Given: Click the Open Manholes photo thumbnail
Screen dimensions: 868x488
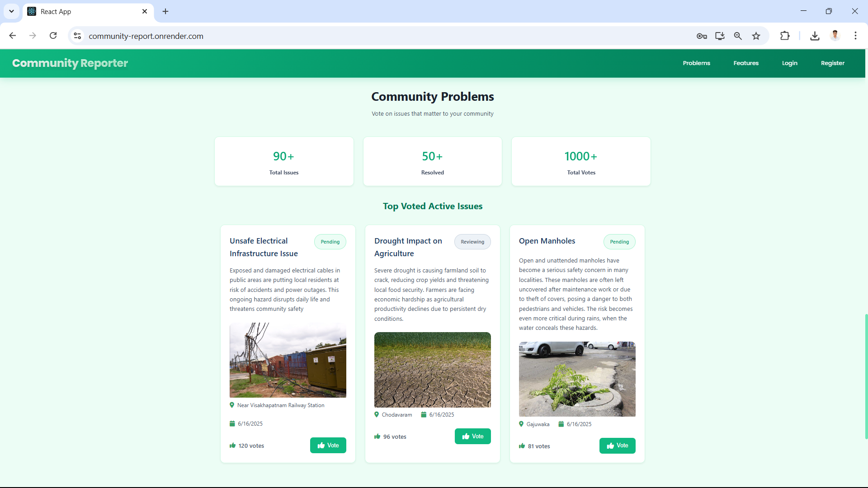Looking at the screenshot, I should coord(577,379).
